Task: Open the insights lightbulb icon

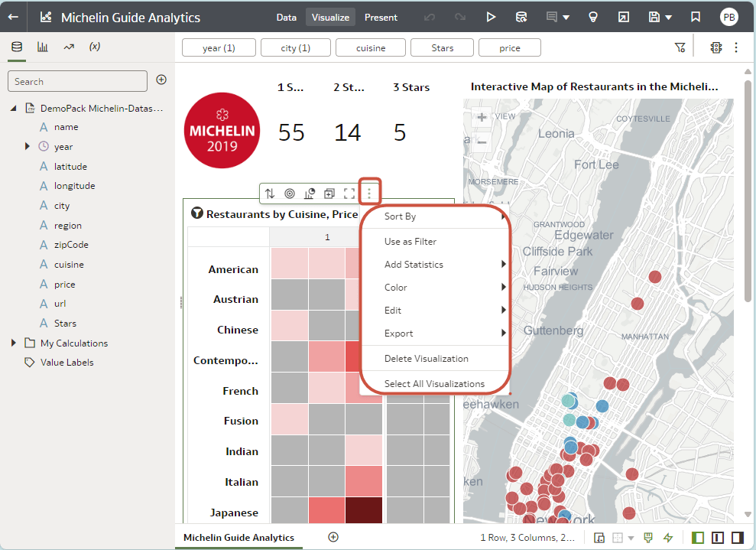Action: 592,17
